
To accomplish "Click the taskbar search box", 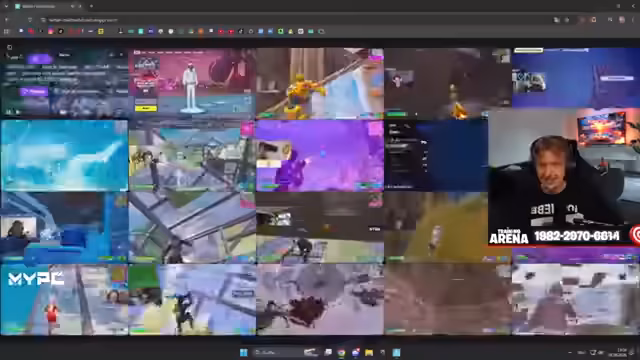I will point(278,352).
